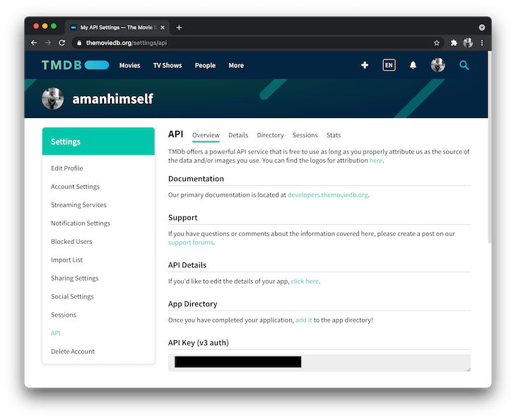Open developers.themoviedb.org documentation link

click(328, 194)
